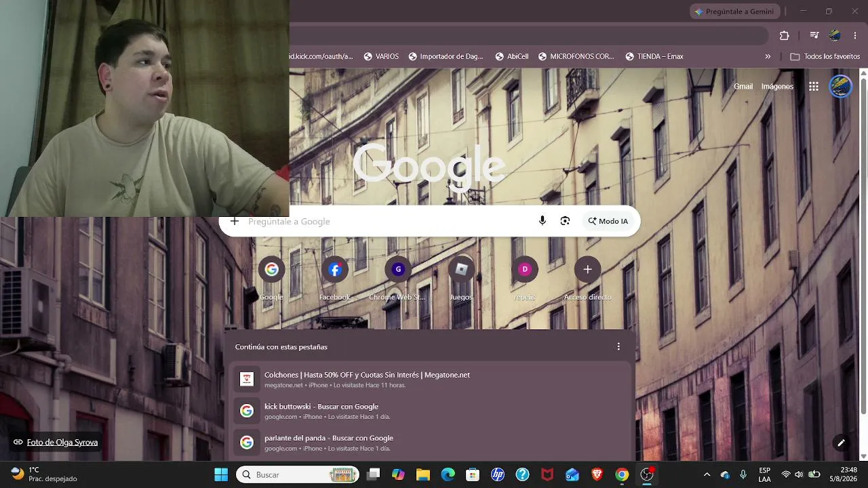
Task: Open the Windows Start menu
Action: click(221, 474)
